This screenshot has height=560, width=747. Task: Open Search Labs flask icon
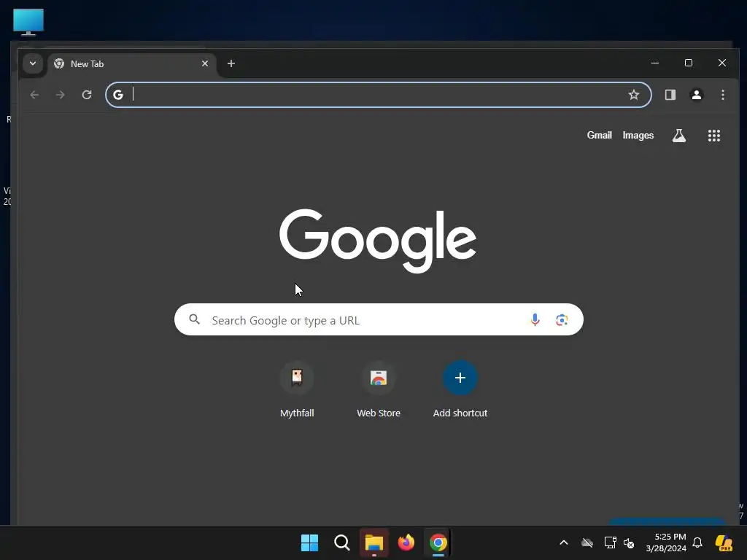pos(679,136)
